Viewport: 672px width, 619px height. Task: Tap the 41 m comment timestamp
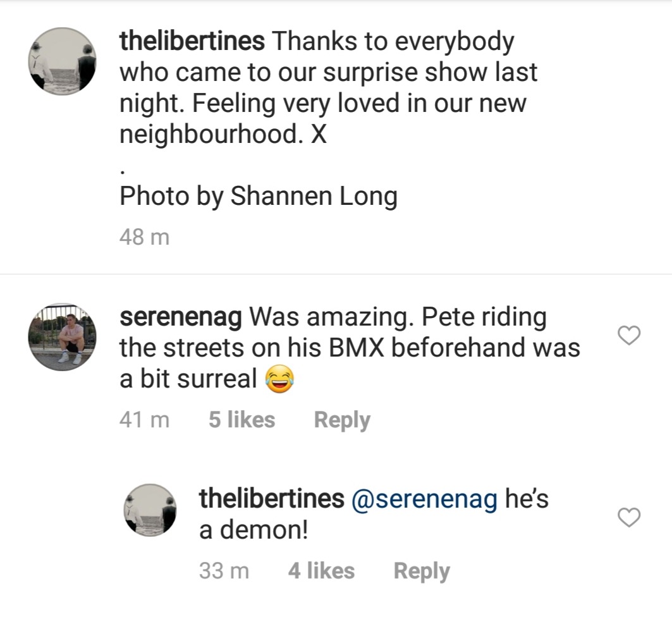(x=145, y=420)
